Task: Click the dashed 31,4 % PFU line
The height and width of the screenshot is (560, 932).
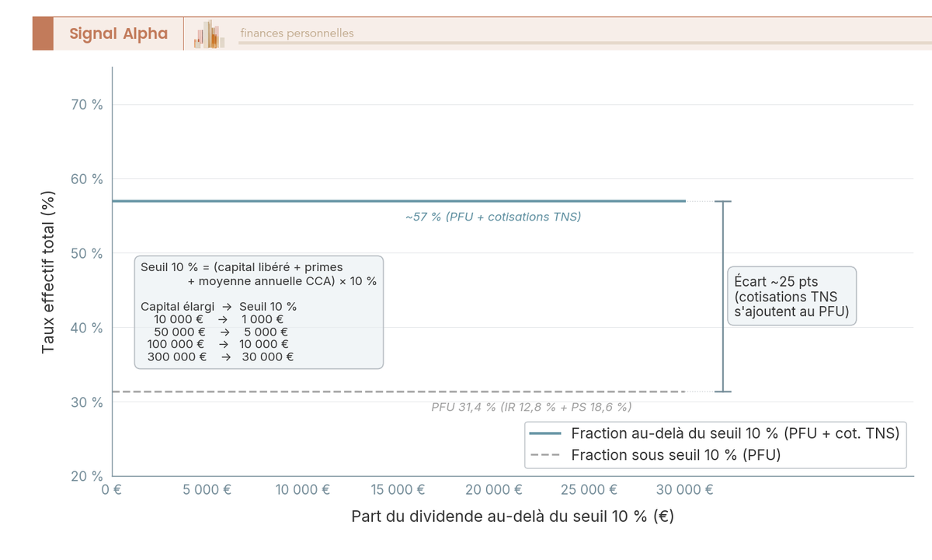Action: 398,391
